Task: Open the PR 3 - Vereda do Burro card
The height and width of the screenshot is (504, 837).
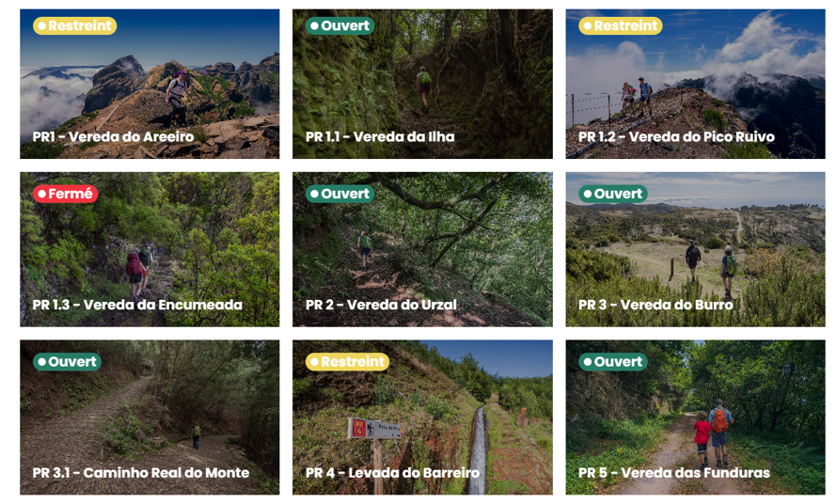Action: pyautogui.click(x=695, y=249)
